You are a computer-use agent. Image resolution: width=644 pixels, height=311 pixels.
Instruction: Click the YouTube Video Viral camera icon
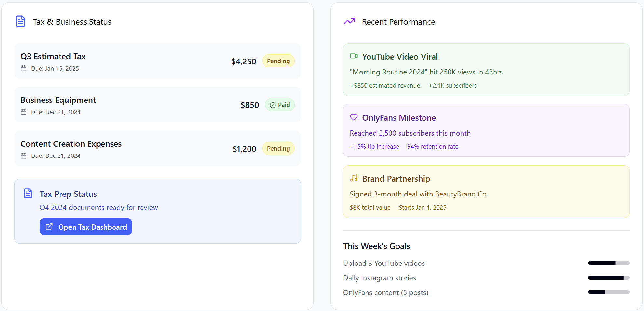click(354, 56)
